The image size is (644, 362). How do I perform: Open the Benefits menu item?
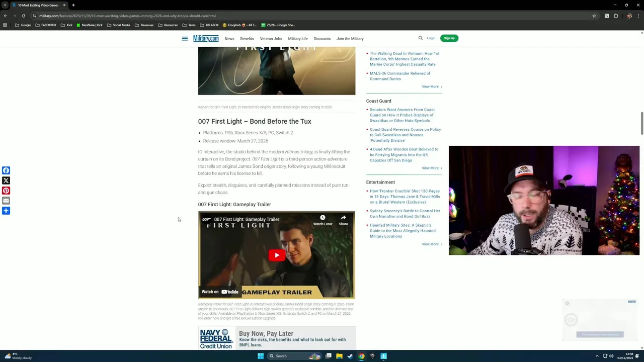point(247,39)
